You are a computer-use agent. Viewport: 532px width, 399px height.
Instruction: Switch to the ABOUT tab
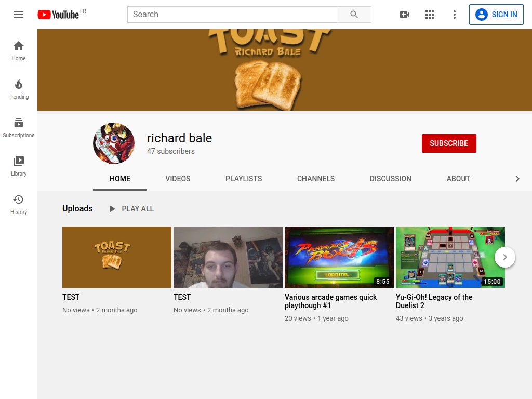[458, 179]
